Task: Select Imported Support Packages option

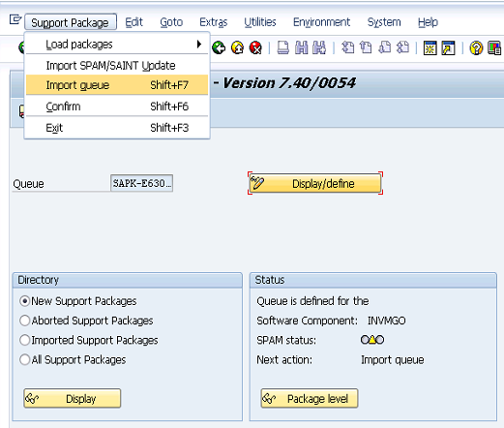Action: pyautogui.click(x=25, y=340)
